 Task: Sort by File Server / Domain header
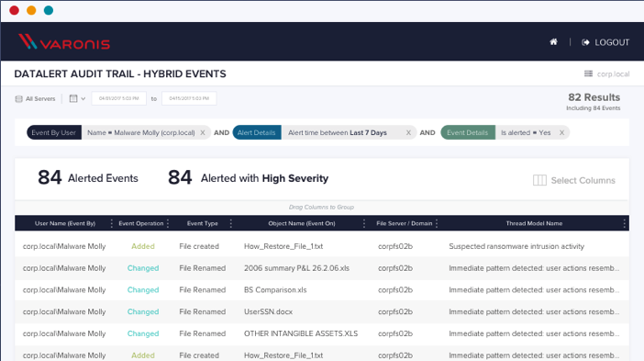click(x=405, y=223)
